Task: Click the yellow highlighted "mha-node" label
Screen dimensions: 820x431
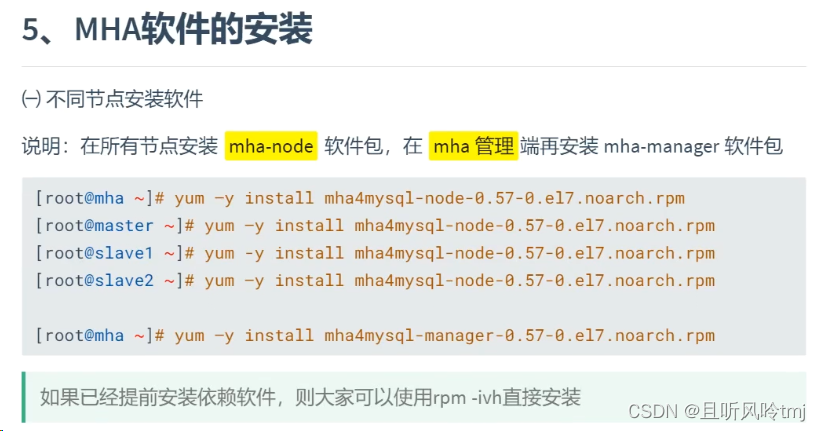Action: tap(271, 146)
